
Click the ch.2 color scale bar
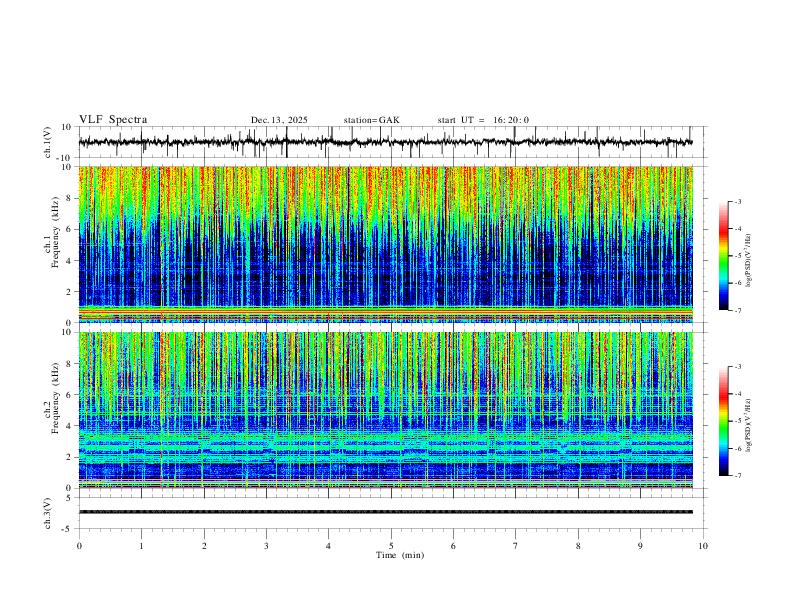tap(724, 421)
